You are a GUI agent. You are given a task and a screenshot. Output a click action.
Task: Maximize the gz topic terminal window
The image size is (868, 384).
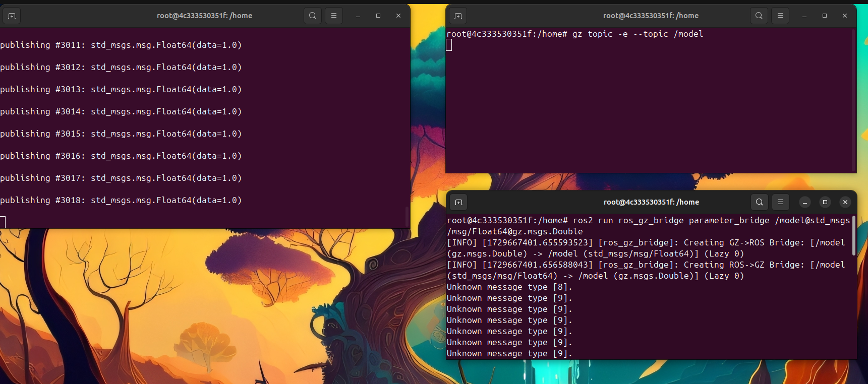point(825,16)
